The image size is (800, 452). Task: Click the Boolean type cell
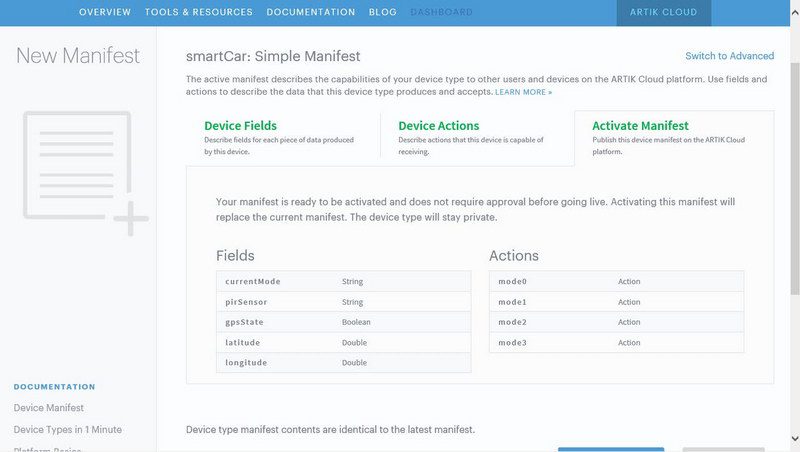pos(356,322)
